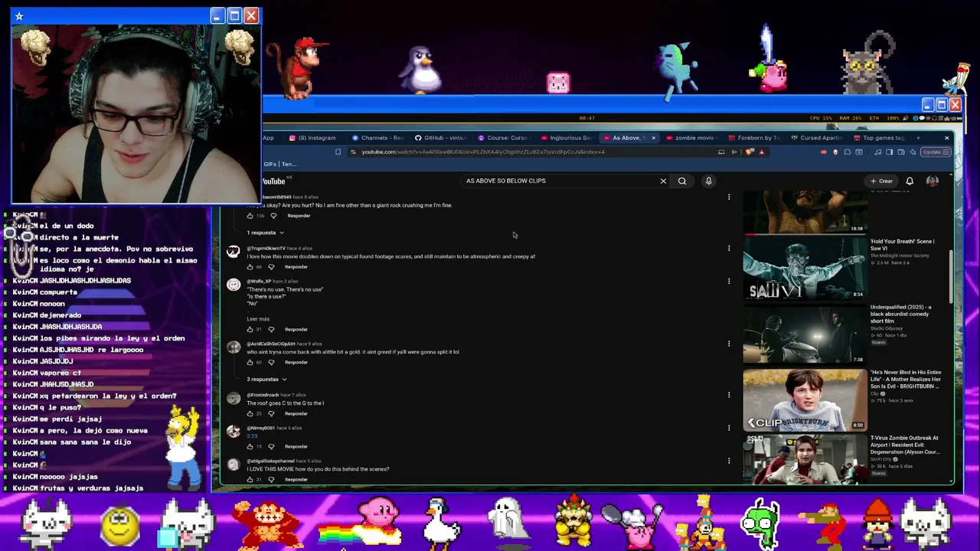Dislike the Frostedroach comment

271,414
